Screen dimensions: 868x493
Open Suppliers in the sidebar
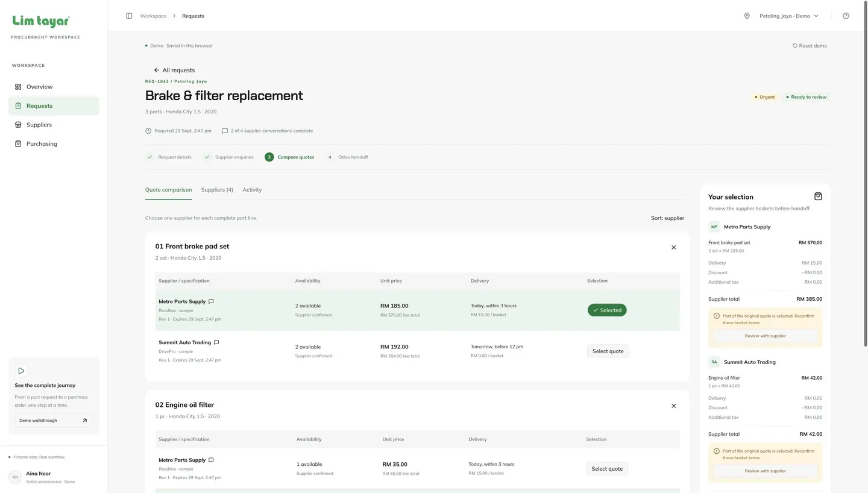point(54,125)
